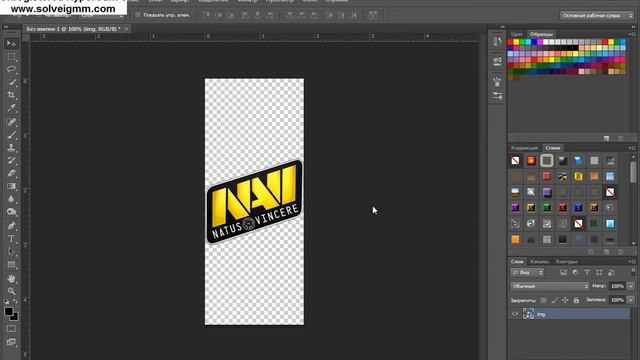The width and height of the screenshot is (640, 360).
Task: Select the Rectangle shape tool
Action: pos(11,264)
